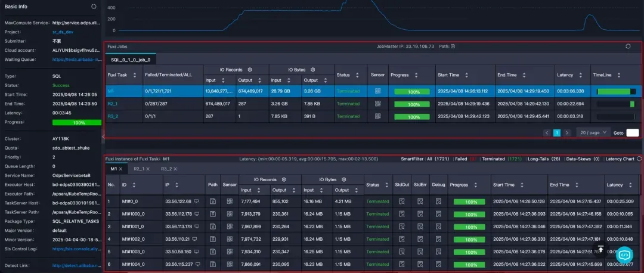The image size is (644, 273).
Task: Open the Sls Control Log link
Action: [76, 249]
